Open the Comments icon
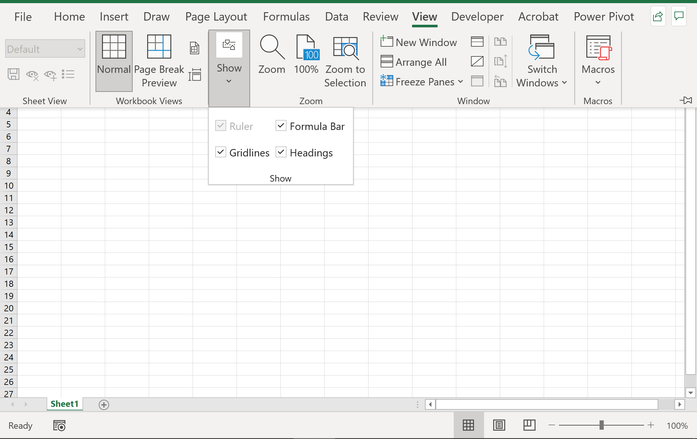Viewport: 697px width, 439px height. point(678,17)
